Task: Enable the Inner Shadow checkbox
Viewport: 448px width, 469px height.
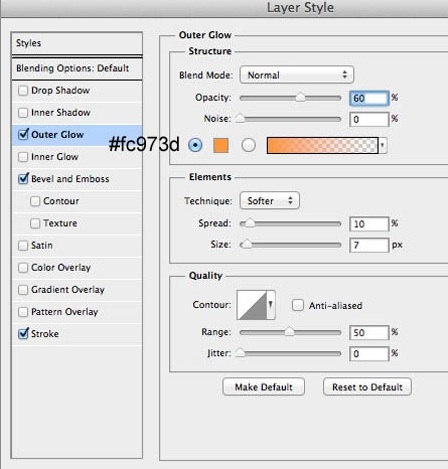Action: [x=23, y=113]
